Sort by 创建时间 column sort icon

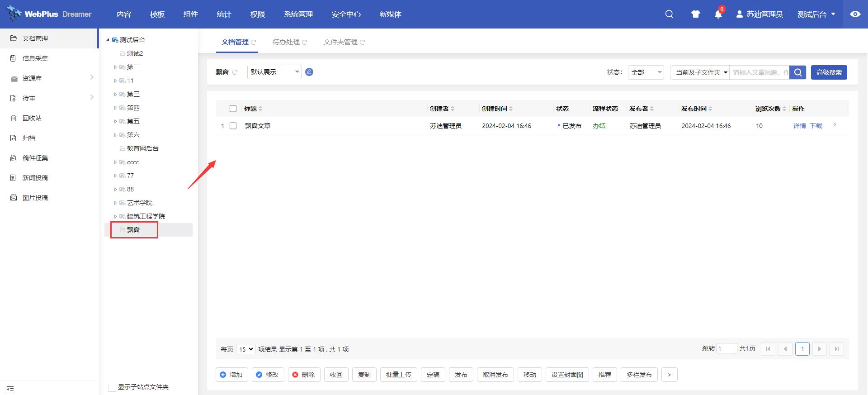pyautogui.click(x=511, y=109)
